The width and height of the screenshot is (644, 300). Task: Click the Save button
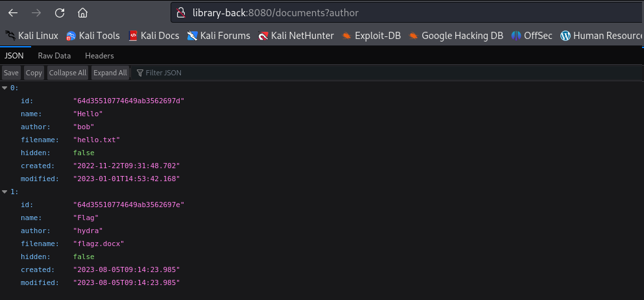click(11, 73)
